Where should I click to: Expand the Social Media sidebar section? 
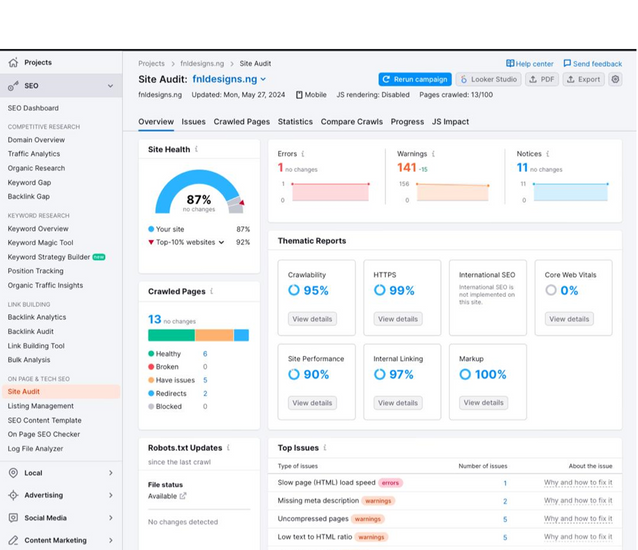(111, 518)
